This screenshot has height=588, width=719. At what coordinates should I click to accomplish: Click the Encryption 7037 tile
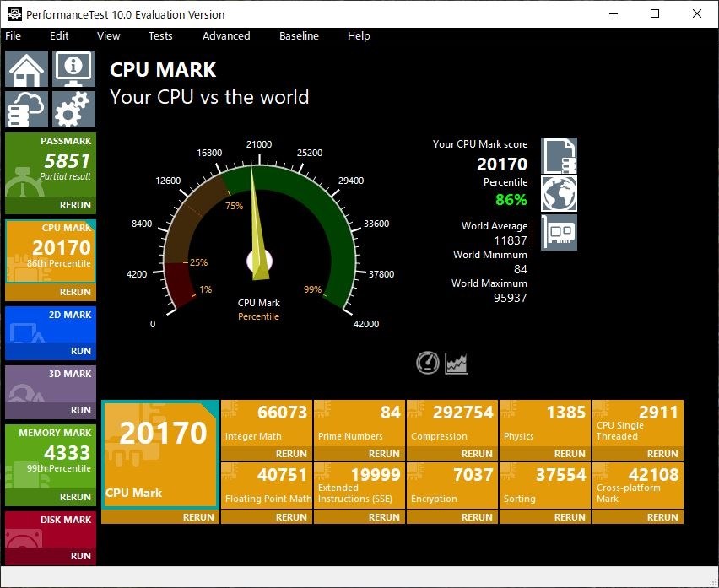click(452, 486)
